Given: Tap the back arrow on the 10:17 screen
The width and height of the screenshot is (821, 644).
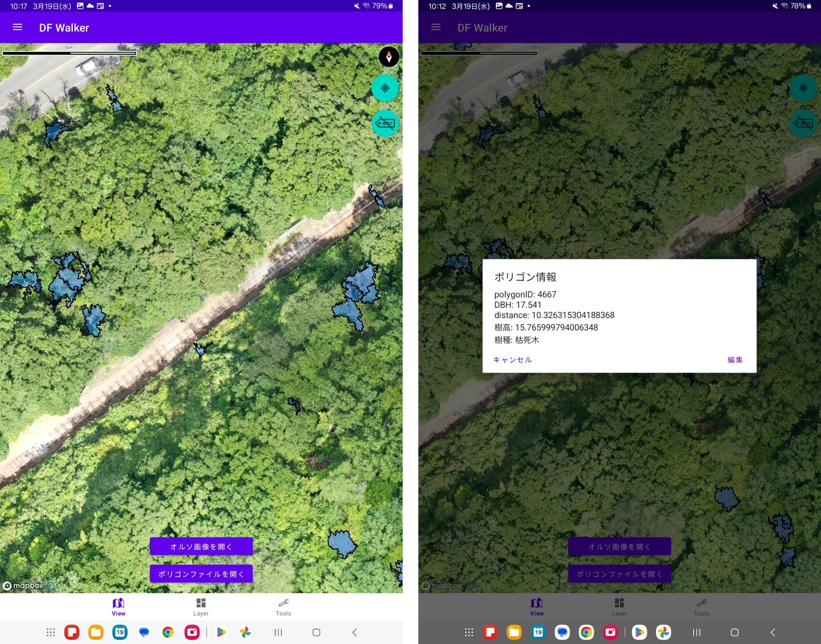Looking at the screenshot, I should point(354,632).
